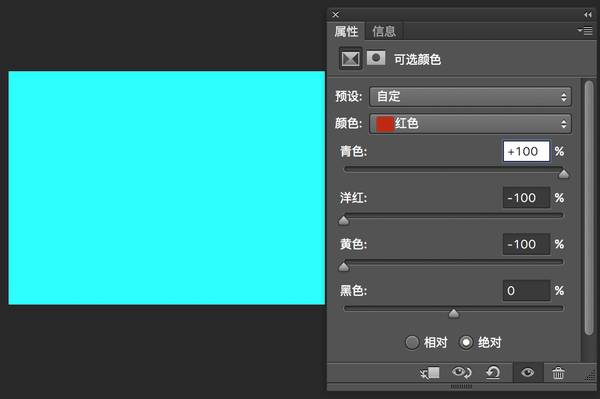This screenshot has height=399, width=600.
Task: Click the red color swatch in dropdown
Action: click(385, 124)
